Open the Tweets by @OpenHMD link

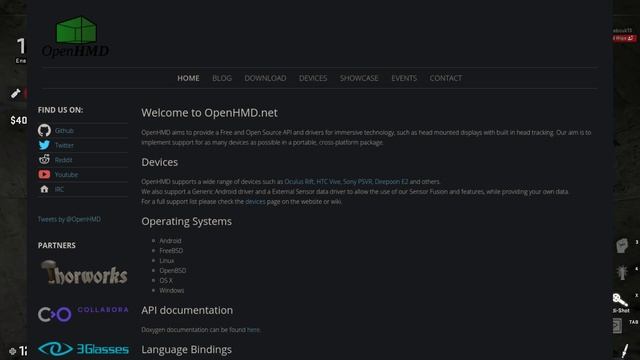[x=69, y=219]
